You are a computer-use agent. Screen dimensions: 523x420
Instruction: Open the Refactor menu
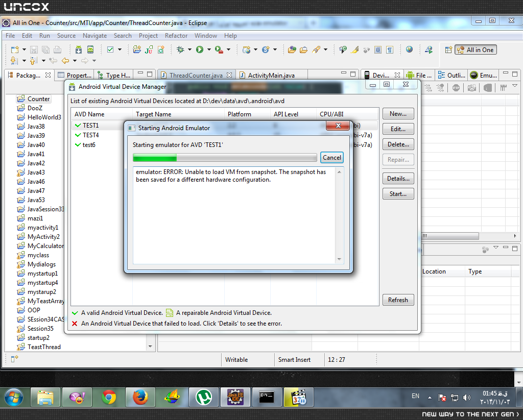click(x=176, y=36)
